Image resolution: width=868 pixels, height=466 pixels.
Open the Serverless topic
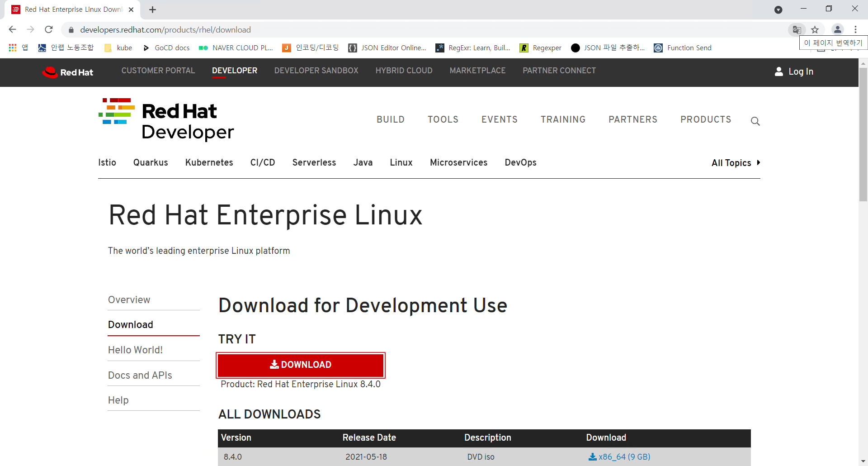(314, 162)
